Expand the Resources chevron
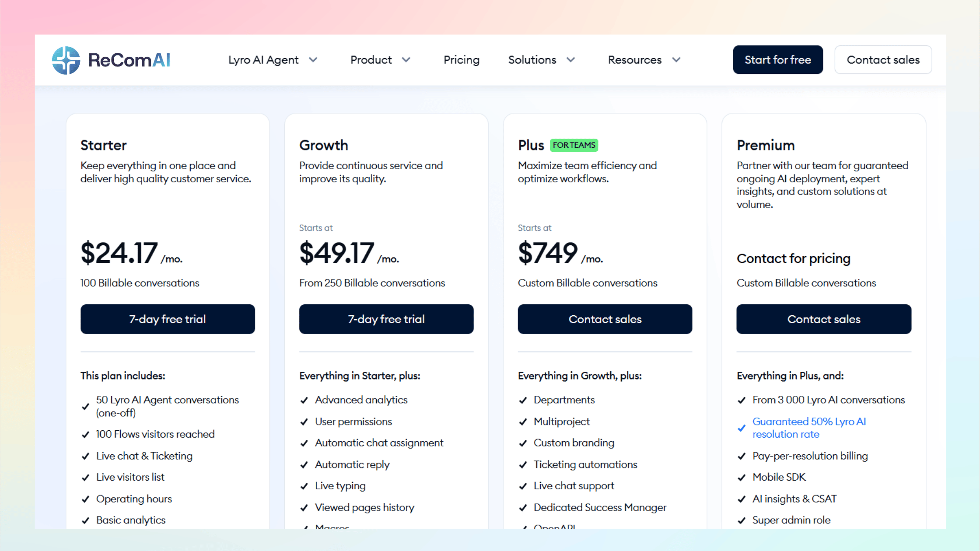Screen dimensions: 980x551 676,60
